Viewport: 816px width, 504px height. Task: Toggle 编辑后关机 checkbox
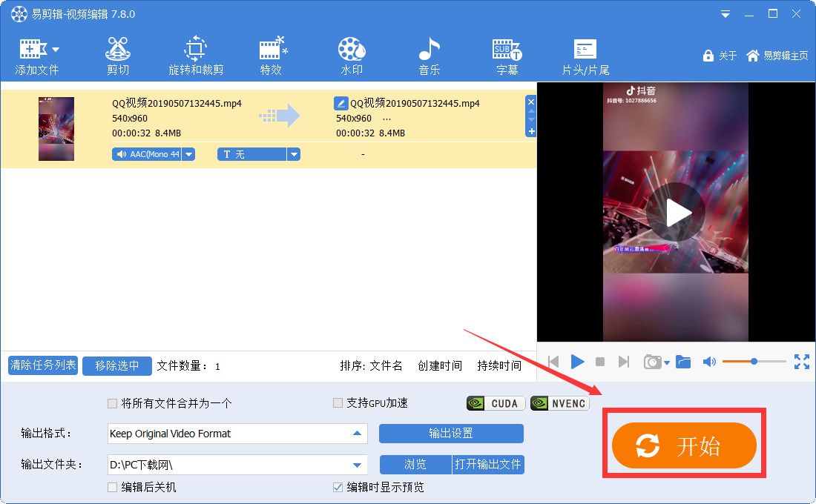point(112,488)
